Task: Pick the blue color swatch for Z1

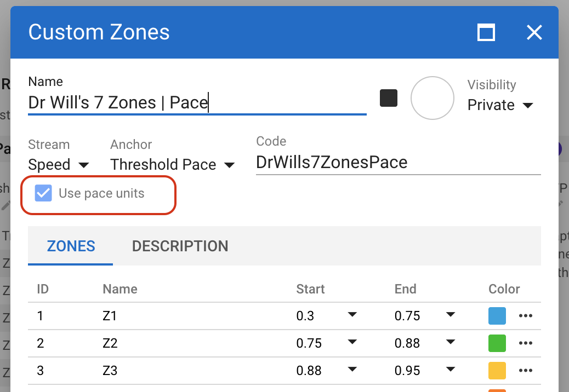Action: (497, 316)
